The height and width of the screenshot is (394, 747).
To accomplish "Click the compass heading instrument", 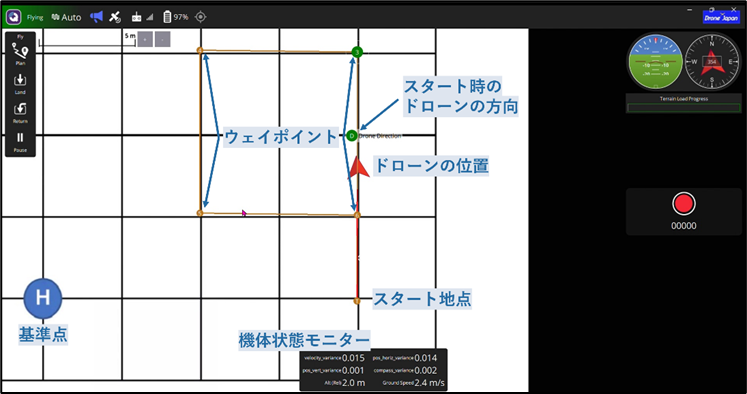I will [712, 61].
